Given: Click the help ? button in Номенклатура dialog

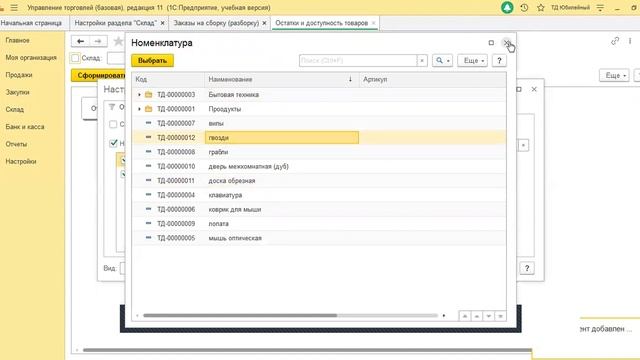Looking at the screenshot, I should point(499,60).
